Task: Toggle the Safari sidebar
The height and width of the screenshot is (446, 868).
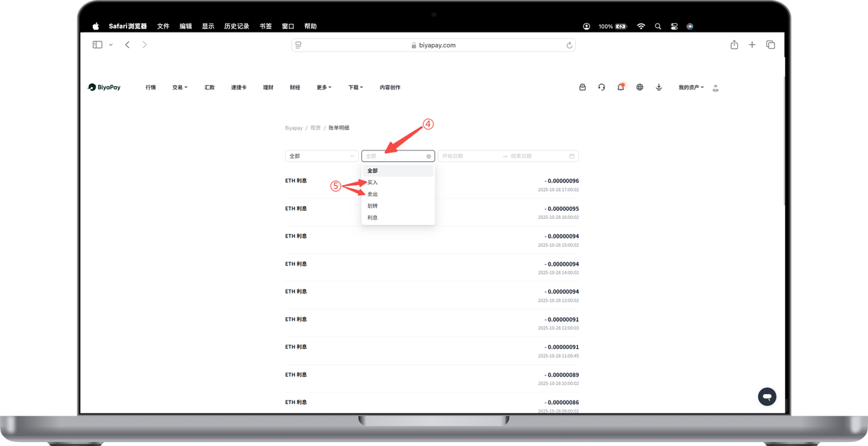Action: pos(98,45)
